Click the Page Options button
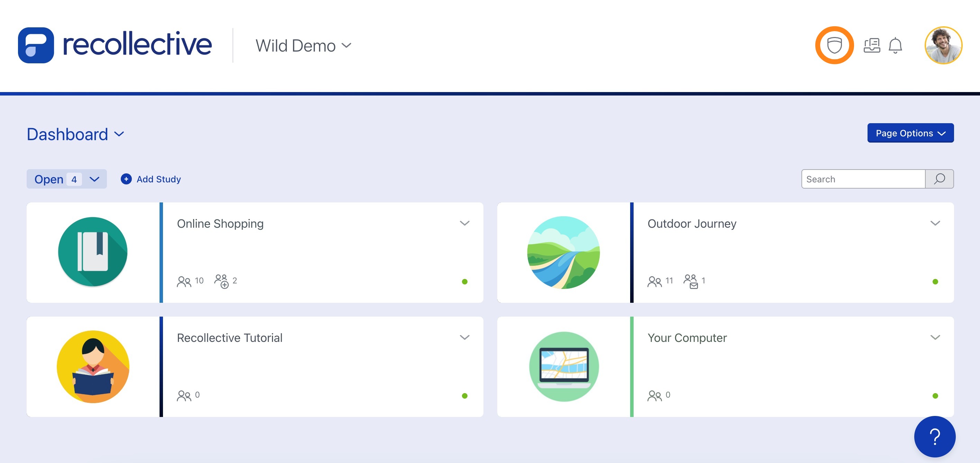Screen dimensions: 980x463 (910, 133)
